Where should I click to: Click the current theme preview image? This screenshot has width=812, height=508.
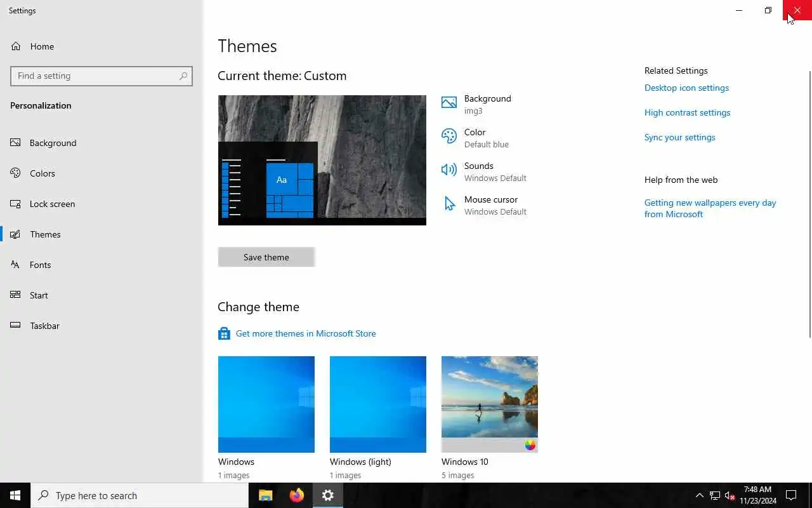(322, 160)
